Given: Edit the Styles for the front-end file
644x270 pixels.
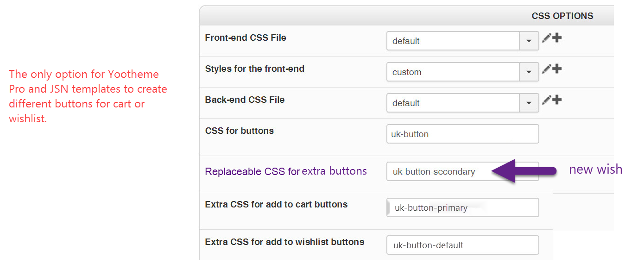Looking at the screenshot, I should click(547, 69).
